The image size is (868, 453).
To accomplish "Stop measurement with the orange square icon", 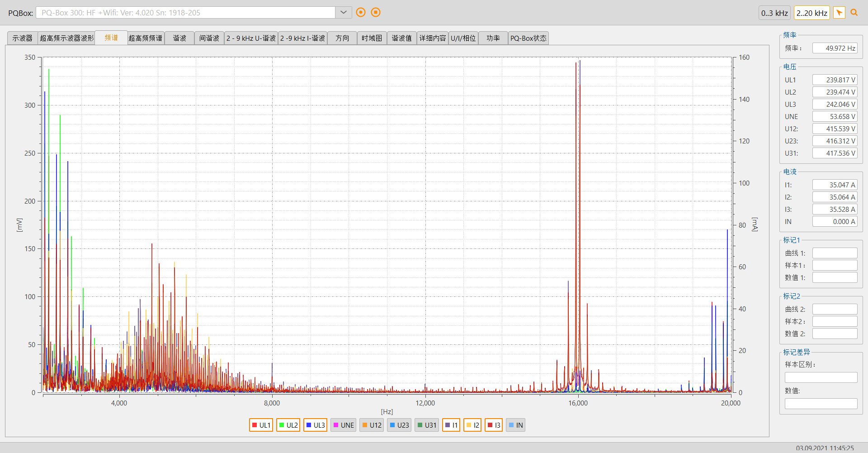I will click(x=376, y=12).
